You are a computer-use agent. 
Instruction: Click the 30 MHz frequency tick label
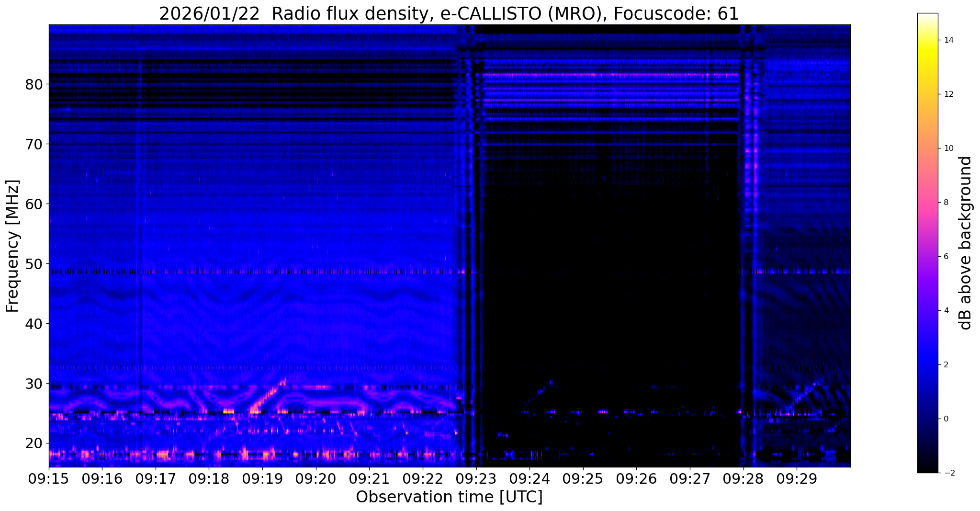click(34, 384)
